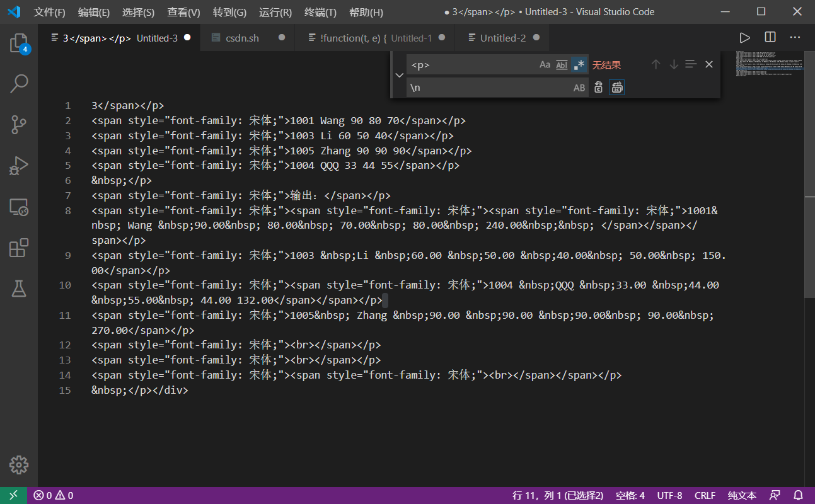Image resolution: width=815 pixels, height=504 pixels.
Task: Click unsaved dot on Untitled-1 tab
Action: pyautogui.click(x=442, y=38)
